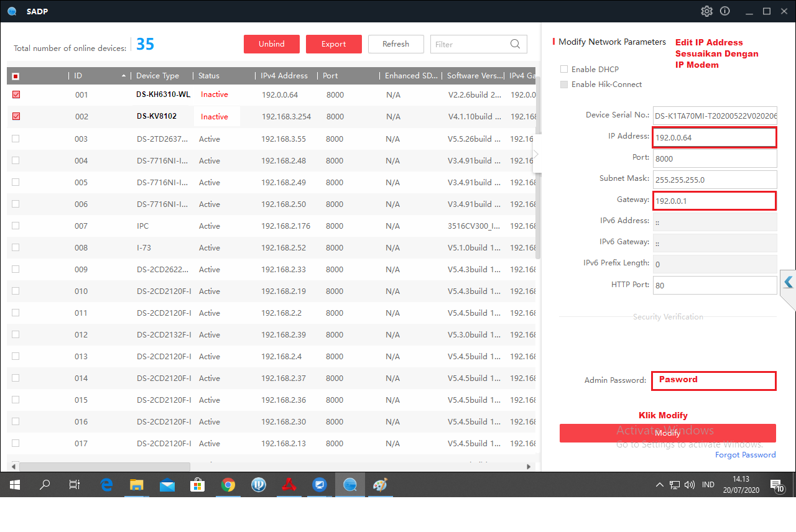This screenshot has height=532, width=796.
Task: Uncheck device 001 DS-KH6310-WL
Action: 16,94
